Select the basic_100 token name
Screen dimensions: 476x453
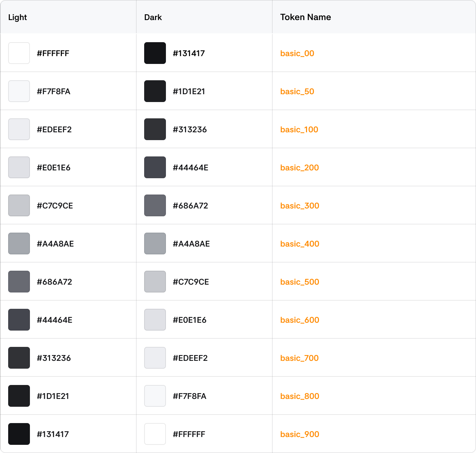point(299,130)
